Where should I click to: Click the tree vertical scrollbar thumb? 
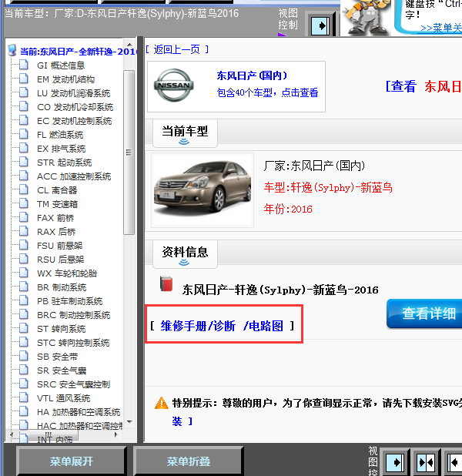click(129, 153)
